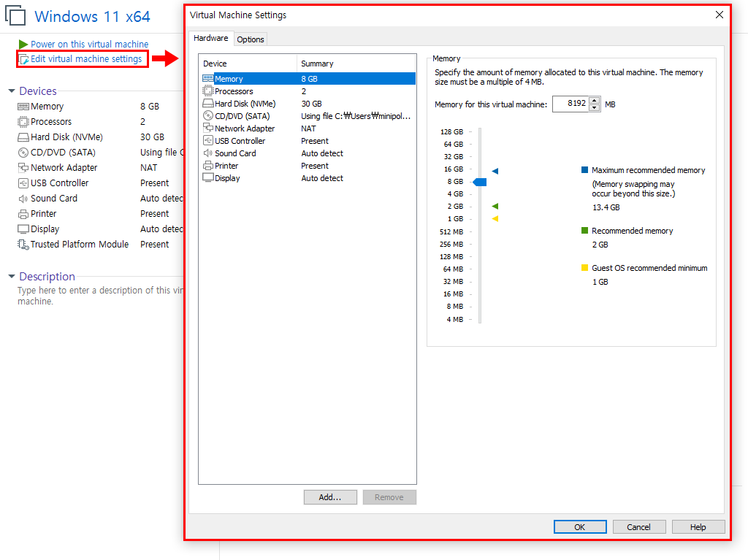Select the Processors row in device list
The height and width of the screenshot is (560, 748).
click(x=308, y=91)
